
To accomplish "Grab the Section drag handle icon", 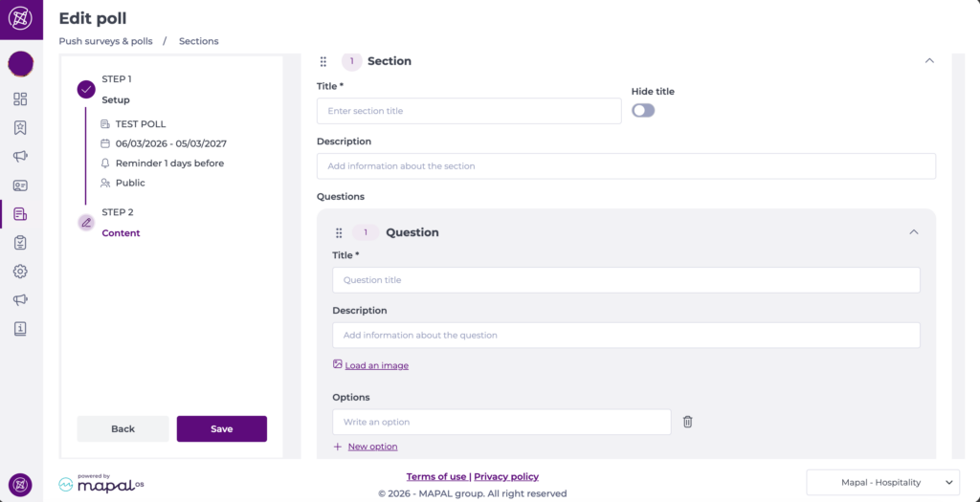I will [323, 61].
